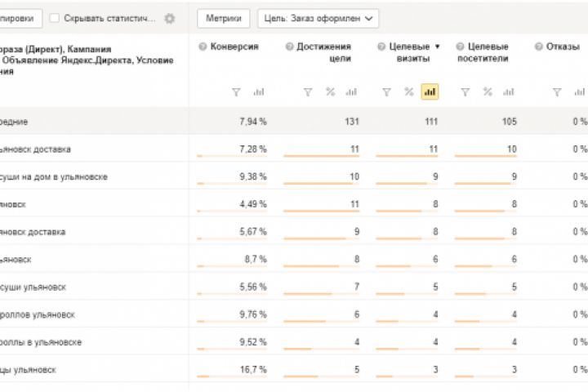Click chart icon under Целевые посетители

click(509, 92)
